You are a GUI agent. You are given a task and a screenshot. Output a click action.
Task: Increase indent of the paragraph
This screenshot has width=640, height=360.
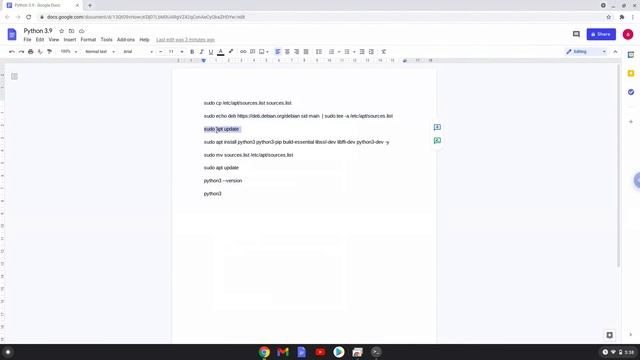tap(371, 52)
